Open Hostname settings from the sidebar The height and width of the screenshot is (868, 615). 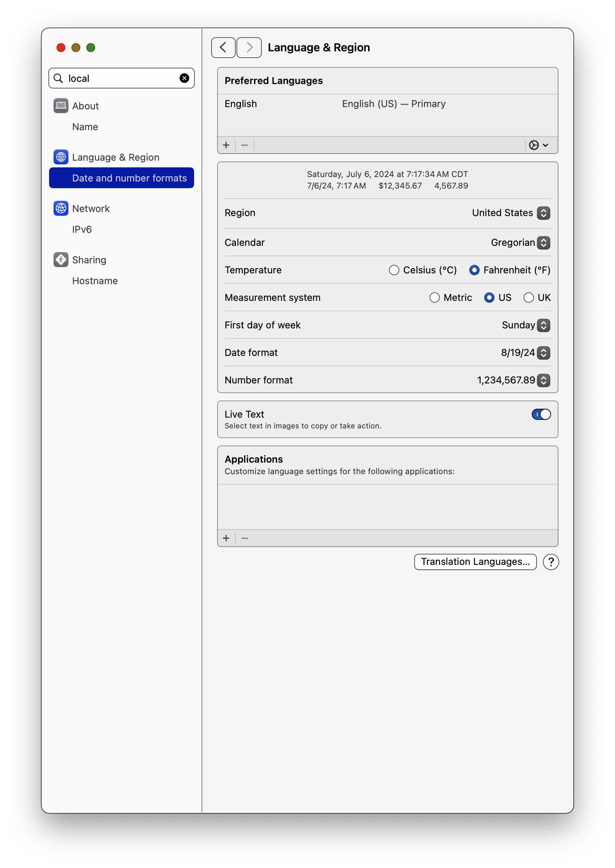click(95, 281)
